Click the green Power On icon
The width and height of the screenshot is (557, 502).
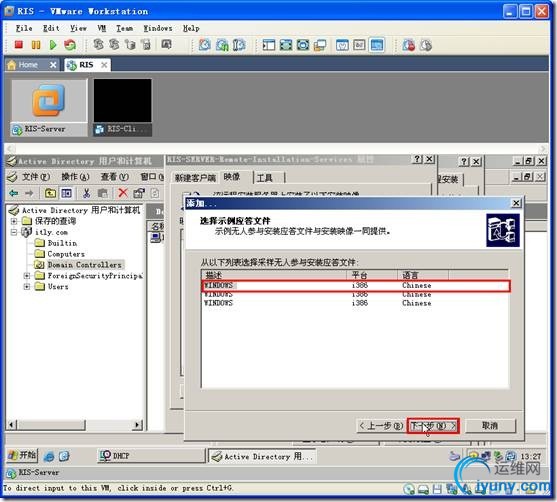point(53,45)
